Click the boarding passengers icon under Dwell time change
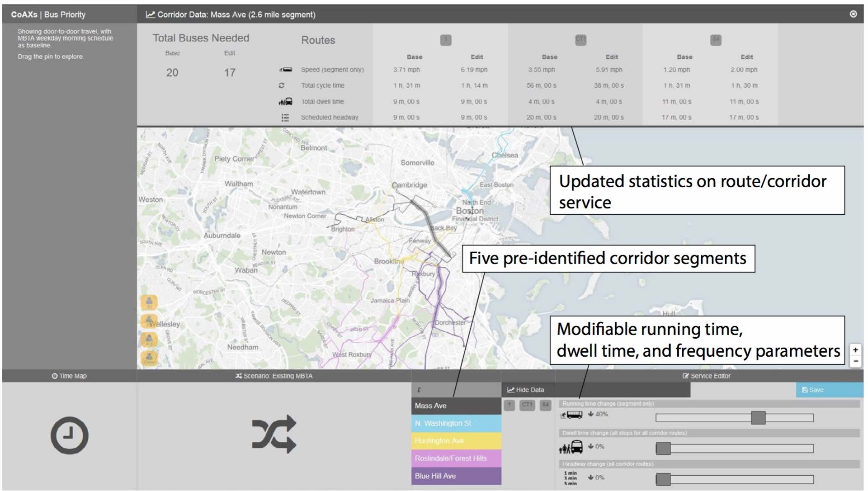 [x=571, y=447]
